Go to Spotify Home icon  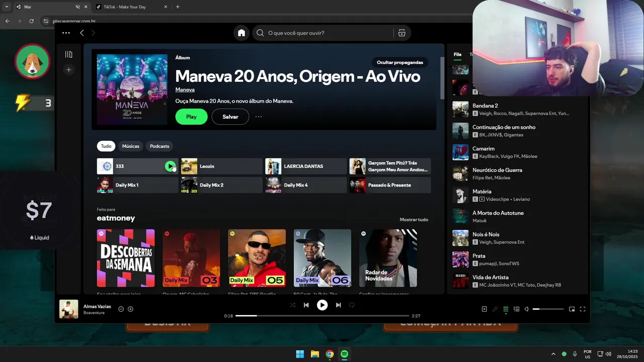coord(242,33)
